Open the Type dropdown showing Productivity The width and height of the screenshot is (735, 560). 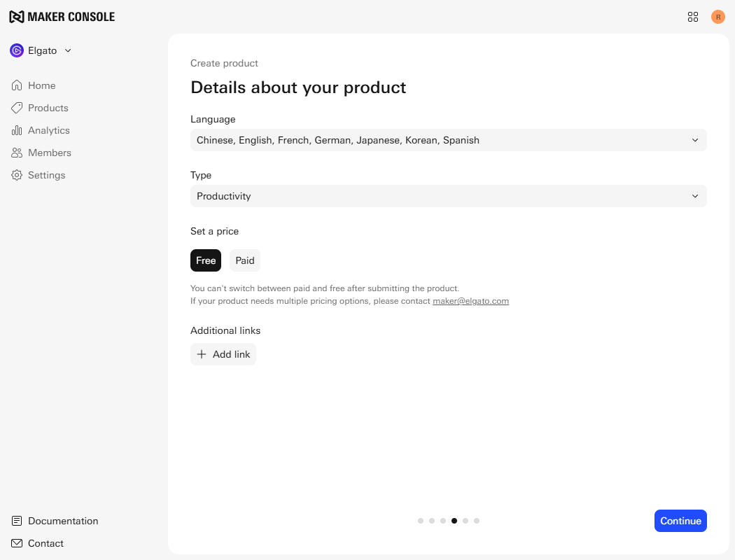coord(448,196)
